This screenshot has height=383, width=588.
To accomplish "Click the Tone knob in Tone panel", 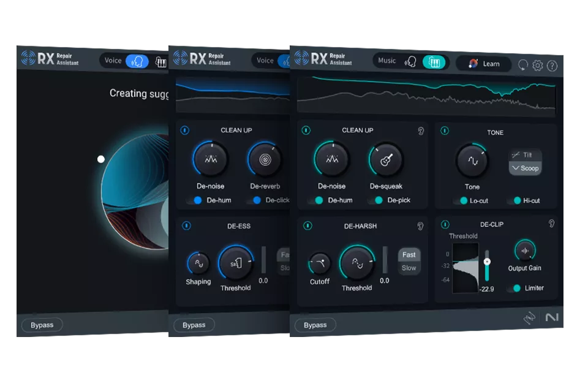I will pos(472,161).
